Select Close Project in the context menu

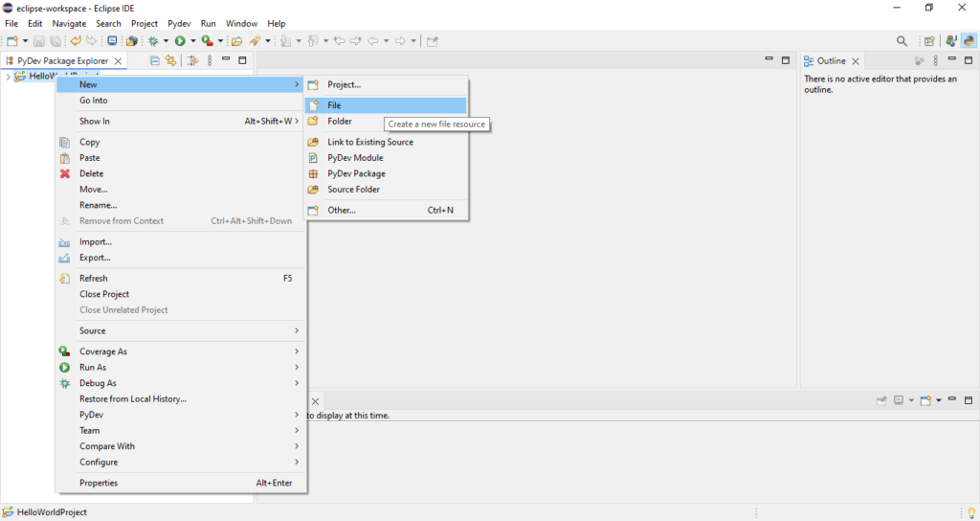tap(181, 294)
